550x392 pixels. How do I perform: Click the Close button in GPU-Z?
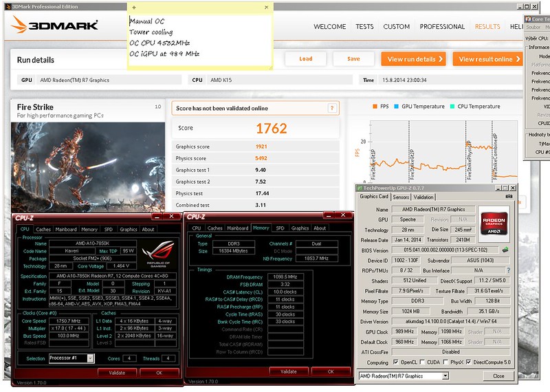[498, 376]
